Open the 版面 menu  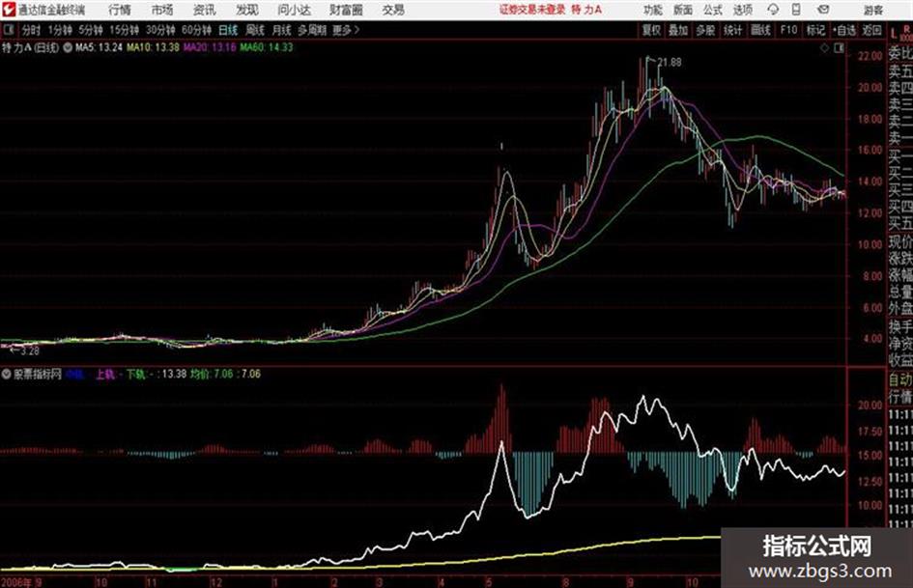pos(682,10)
